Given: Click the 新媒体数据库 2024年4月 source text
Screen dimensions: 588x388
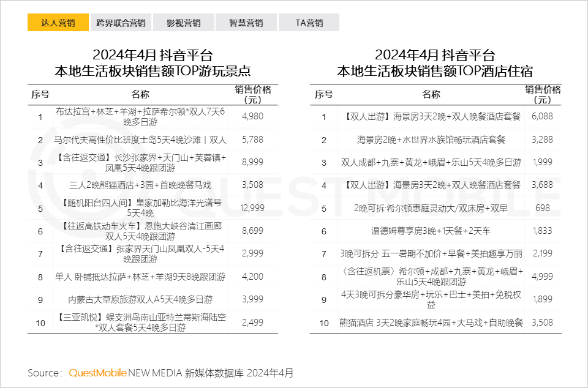Looking at the screenshot, I should pyautogui.click(x=239, y=373).
